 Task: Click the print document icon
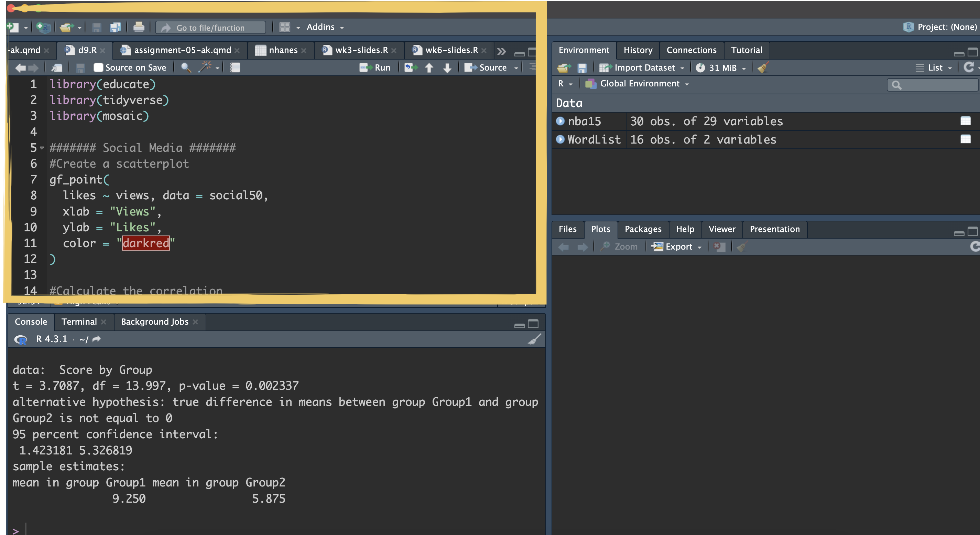tap(139, 28)
